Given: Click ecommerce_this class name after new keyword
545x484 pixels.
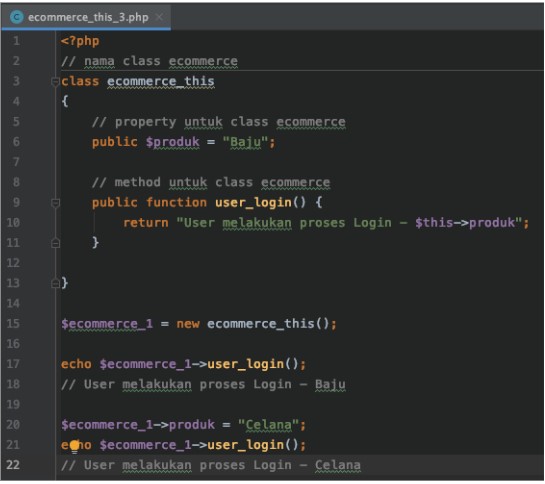Looking at the screenshot, I should point(261,324).
